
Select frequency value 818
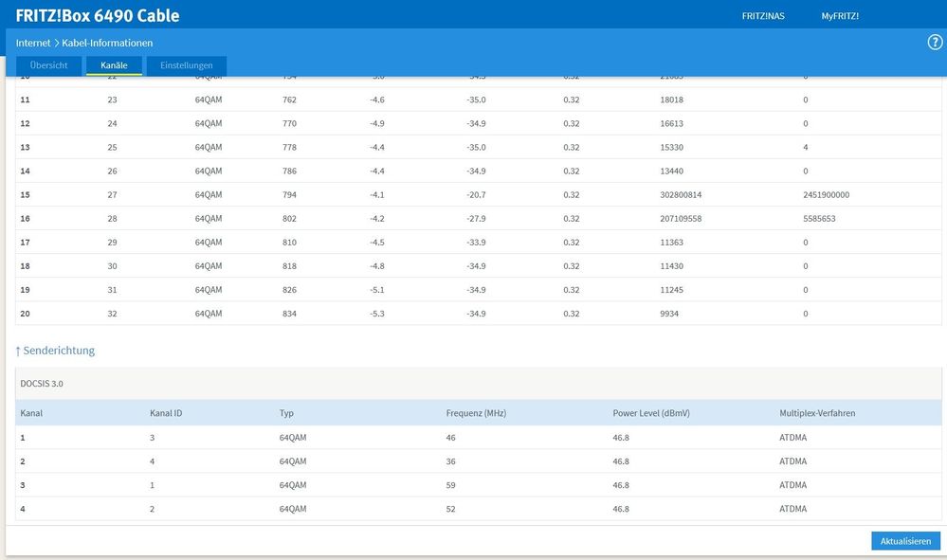click(289, 266)
